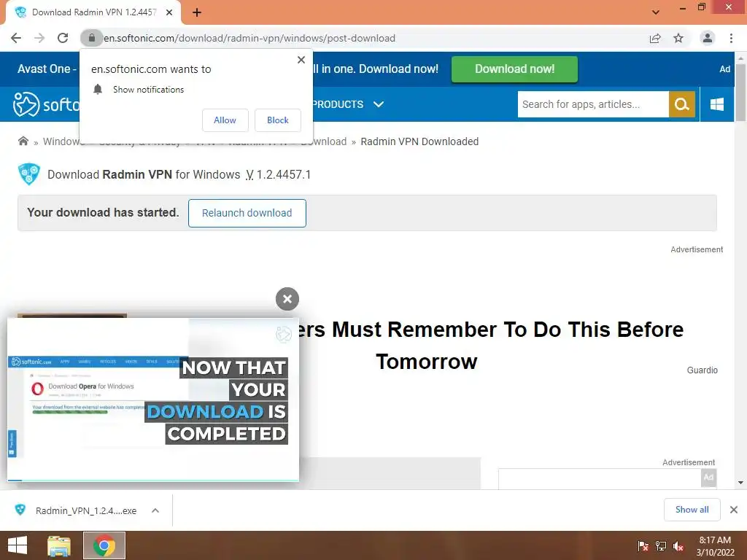Select the Windows platform icon
This screenshot has height=560, width=747.
point(716,104)
